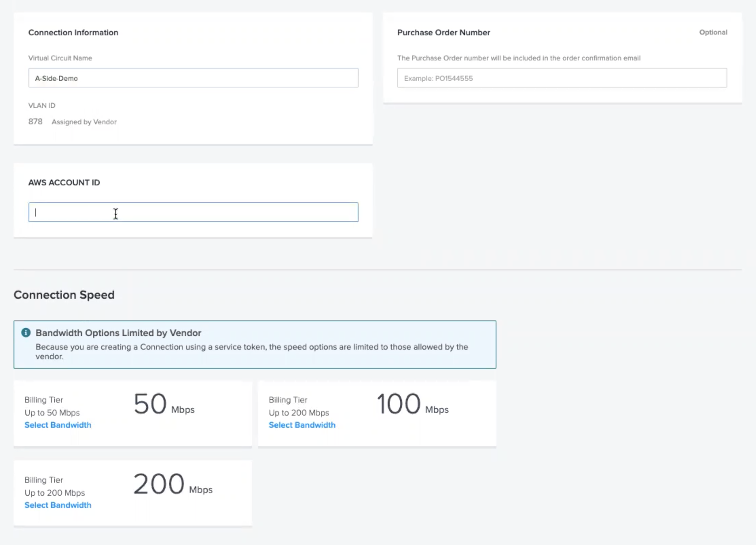The image size is (756, 545).
Task: Click the AWS ACCOUNT ID heading
Action: click(64, 182)
